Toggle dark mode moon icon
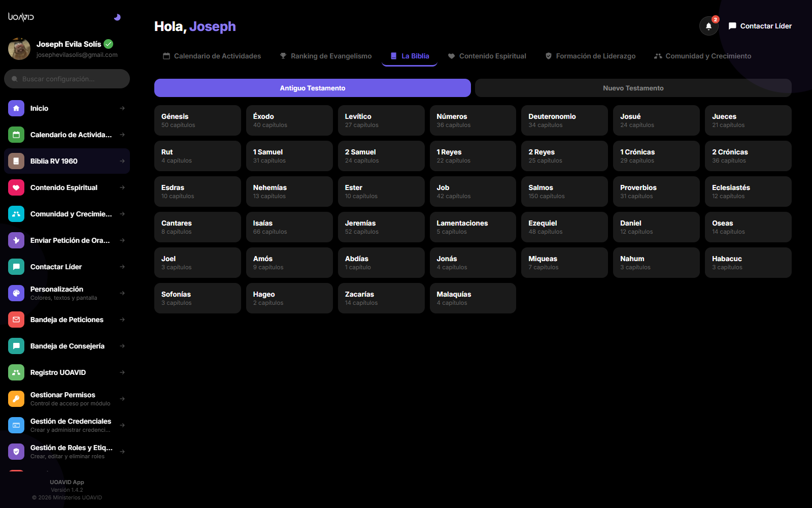The height and width of the screenshot is (508, 812). tap(117, 17)
